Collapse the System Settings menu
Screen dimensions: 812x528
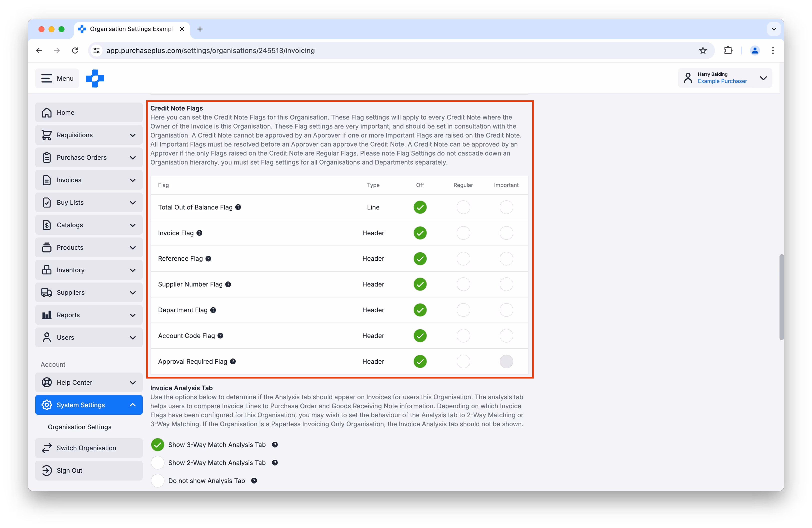point(133,405)
